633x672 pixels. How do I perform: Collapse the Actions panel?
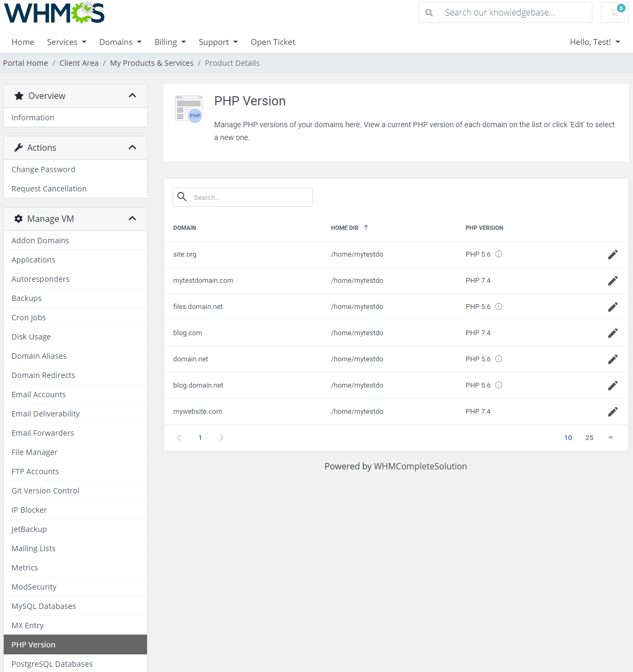point(132,148)
